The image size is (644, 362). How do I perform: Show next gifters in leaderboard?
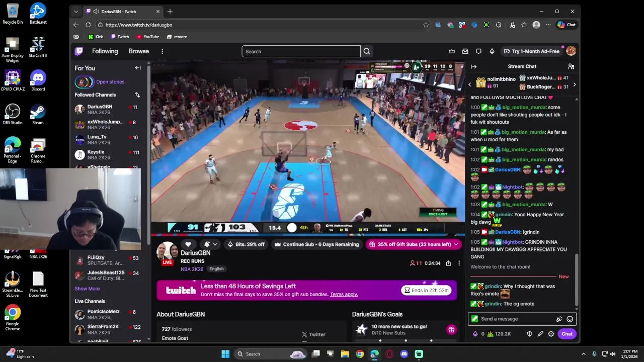tap(574, 84)
